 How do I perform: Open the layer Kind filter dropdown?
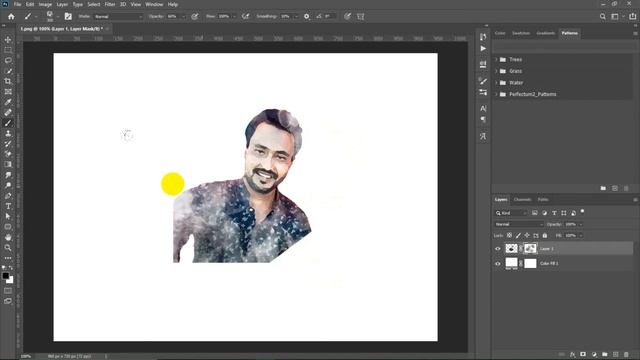tap(511, 213)
